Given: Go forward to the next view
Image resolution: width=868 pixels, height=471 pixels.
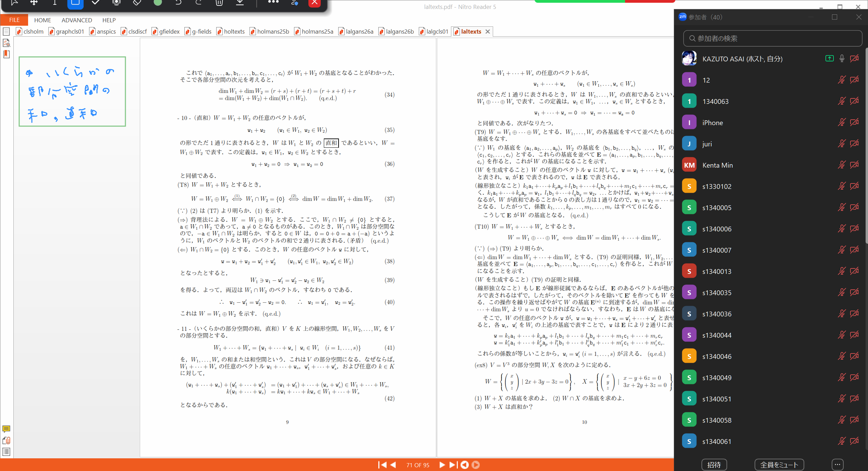Looking at the screenshot, I should (x=476, y=465).
